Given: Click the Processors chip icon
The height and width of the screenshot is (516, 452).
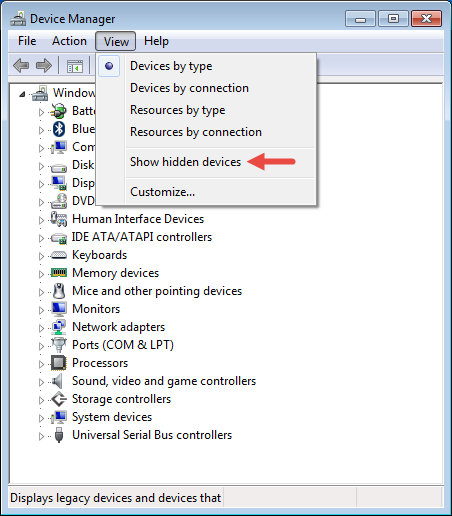Looking at the screenshot, I should pos(59,363).
